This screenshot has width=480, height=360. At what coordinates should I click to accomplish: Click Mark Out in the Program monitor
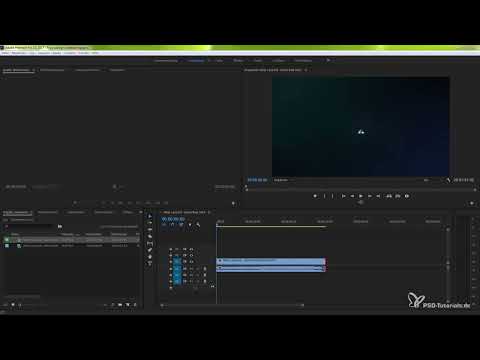click(x=333, y=196)
